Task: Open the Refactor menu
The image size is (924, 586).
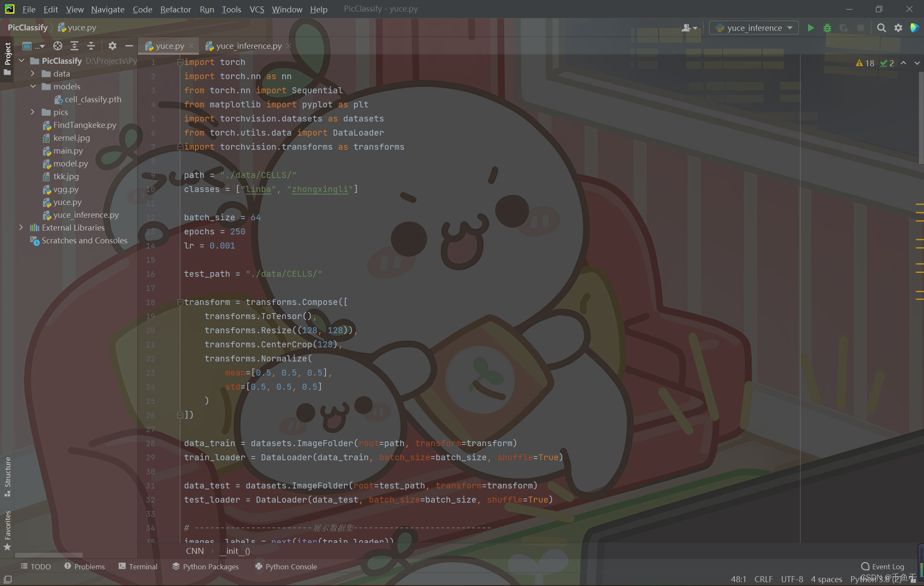Action: click(175, 9)
